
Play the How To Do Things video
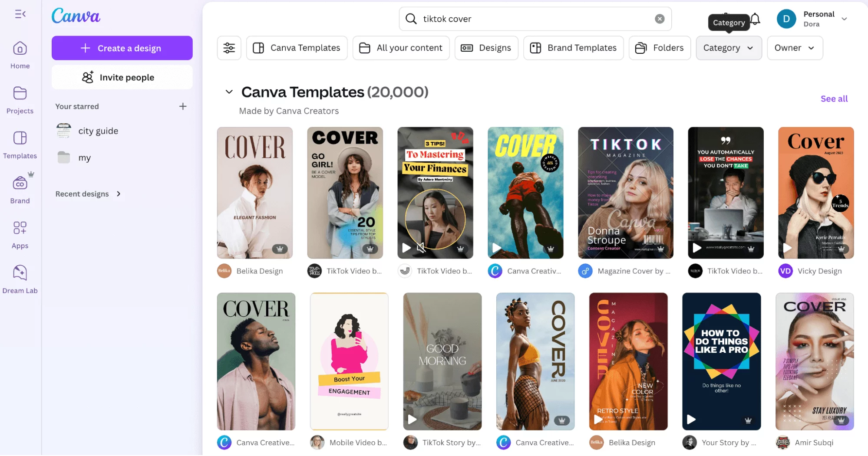click(x=691, y=419)
